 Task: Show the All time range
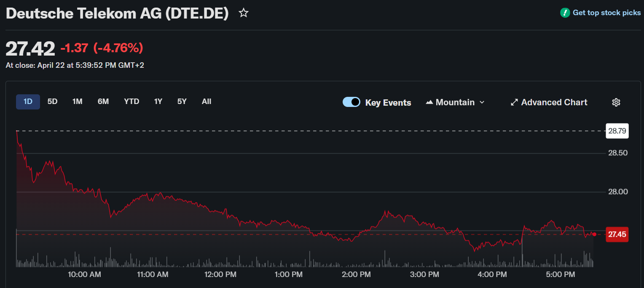207,101
